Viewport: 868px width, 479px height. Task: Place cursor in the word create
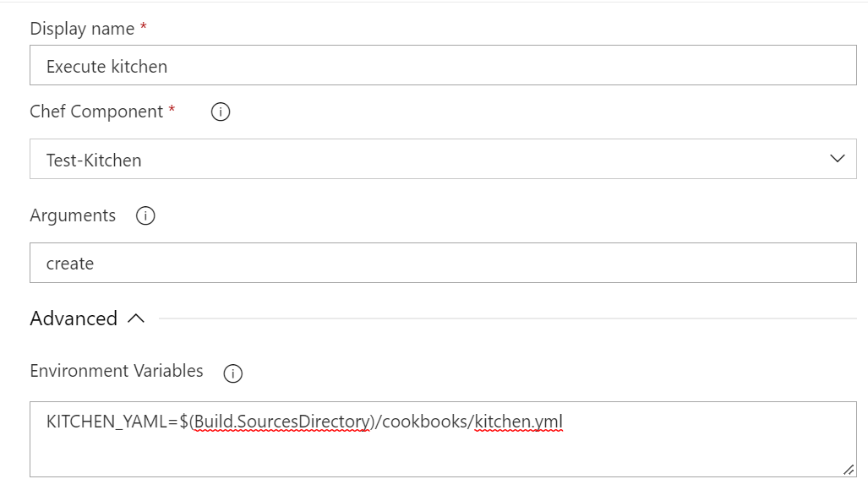(x=70, y=264)
